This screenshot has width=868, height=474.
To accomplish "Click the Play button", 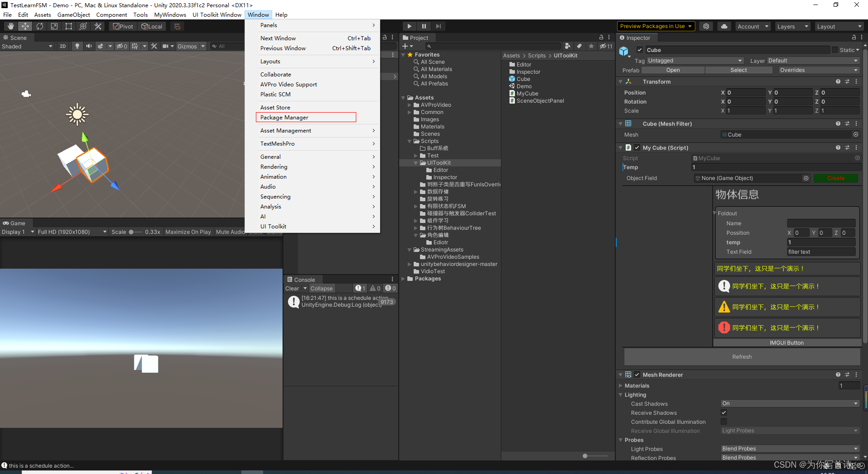I will pyautogui.click(x=409, y=26).
